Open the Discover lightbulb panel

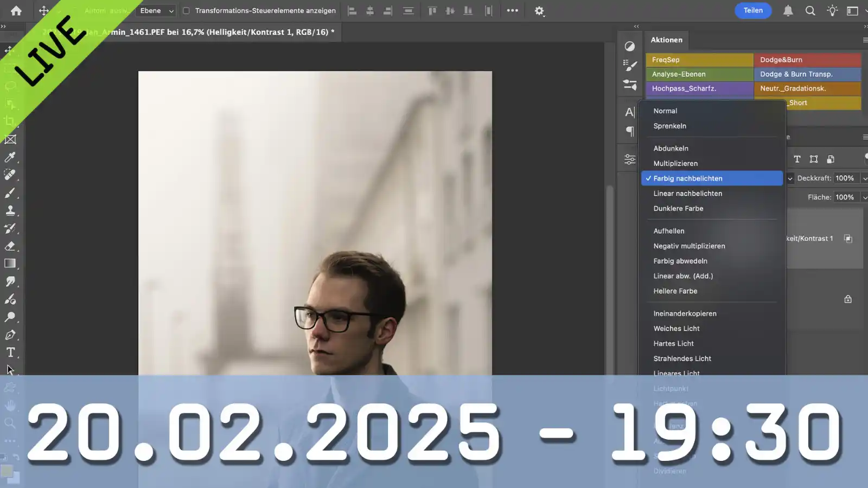(832, 10)
